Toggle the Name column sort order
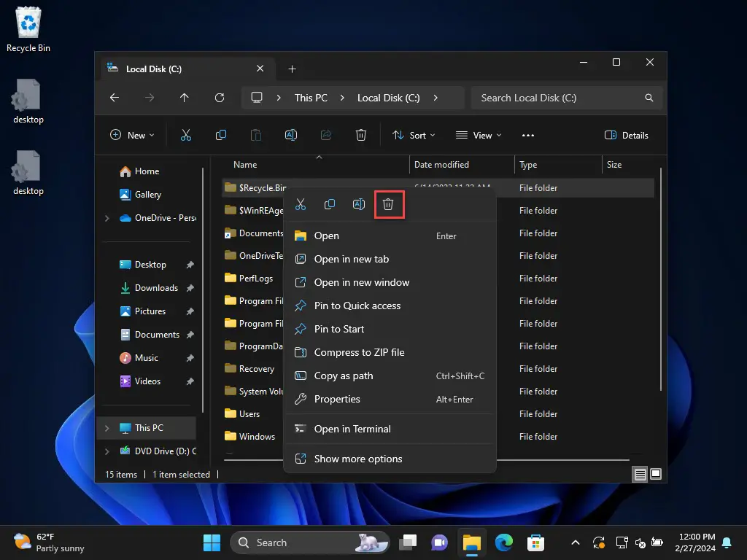Screen dimensions: 747x560 pyautogui.click(x=245, y=165)
